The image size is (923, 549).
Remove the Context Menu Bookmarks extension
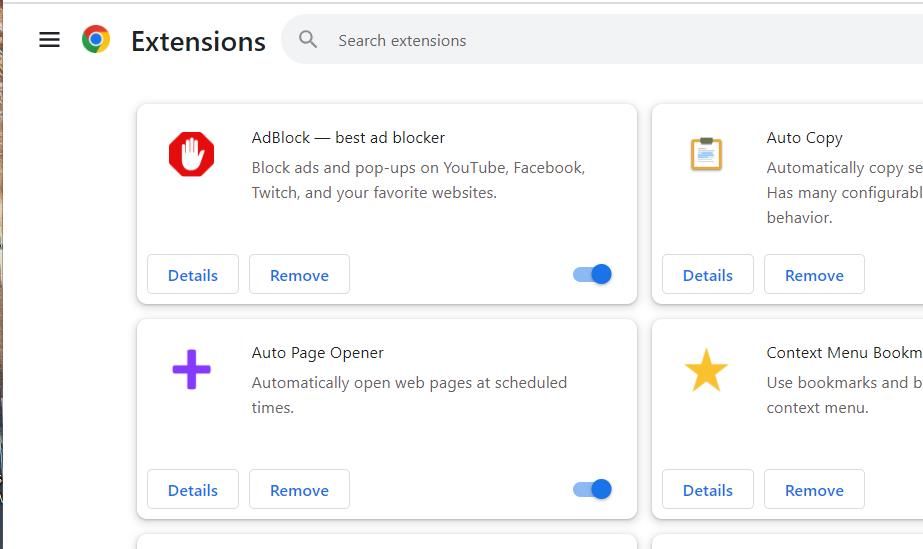tap(814, 490)
